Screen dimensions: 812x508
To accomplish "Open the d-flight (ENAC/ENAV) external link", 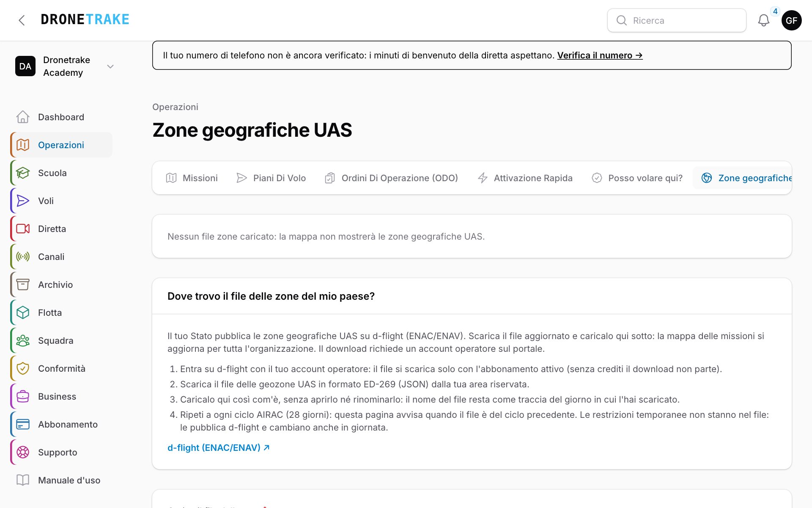I will pos(218,447).
